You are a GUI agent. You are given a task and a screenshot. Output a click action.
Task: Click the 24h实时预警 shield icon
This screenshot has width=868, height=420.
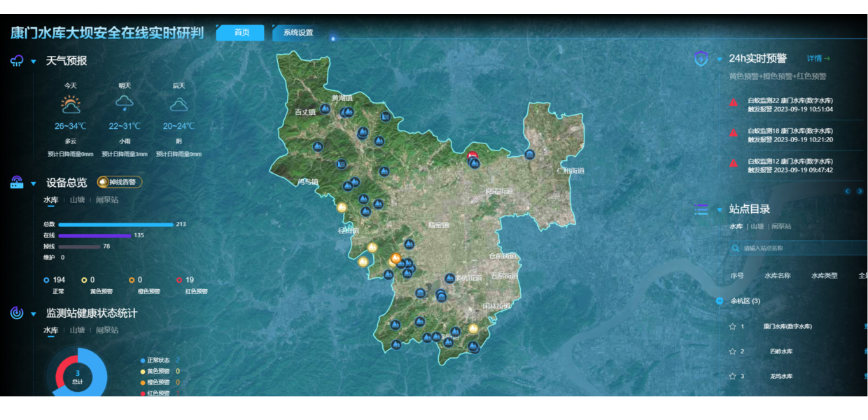(701, 59)
